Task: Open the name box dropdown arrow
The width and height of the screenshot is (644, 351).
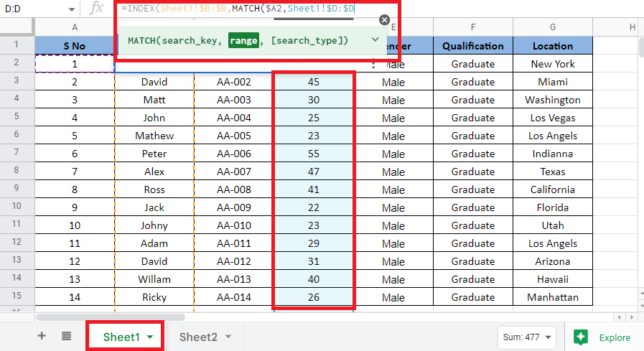Action: point(71,9)
